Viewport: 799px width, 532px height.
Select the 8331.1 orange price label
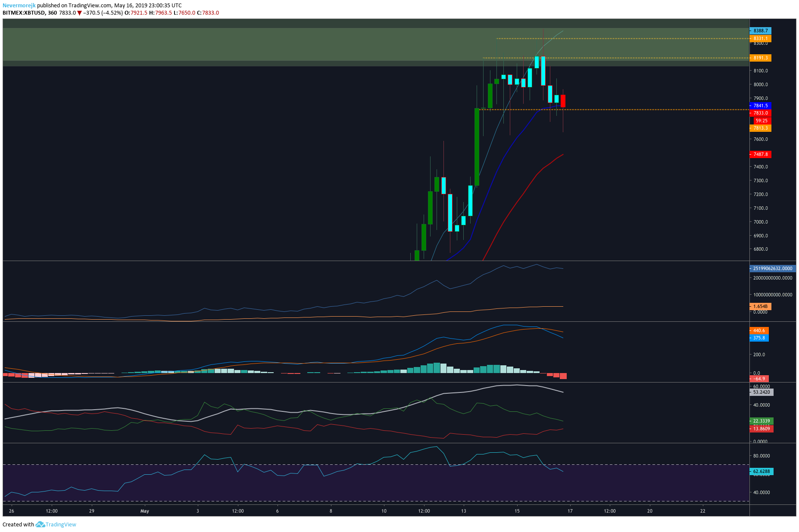tap(761, 39)
